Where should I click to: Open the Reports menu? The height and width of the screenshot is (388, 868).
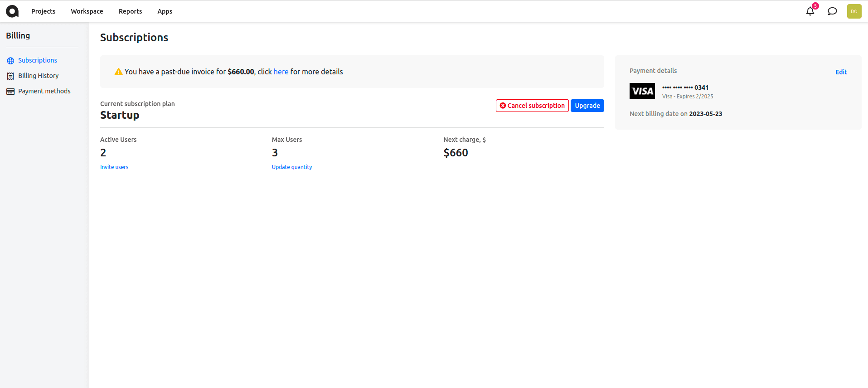point(130,11)
